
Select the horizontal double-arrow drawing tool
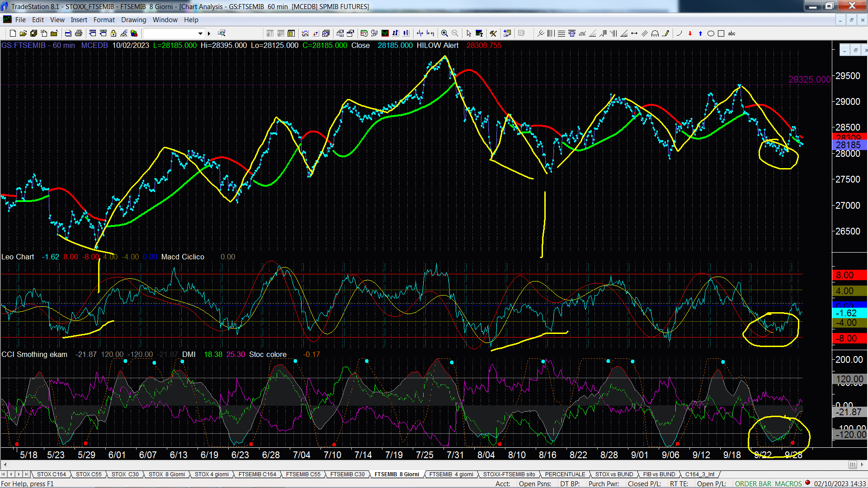tap(634, 33)
